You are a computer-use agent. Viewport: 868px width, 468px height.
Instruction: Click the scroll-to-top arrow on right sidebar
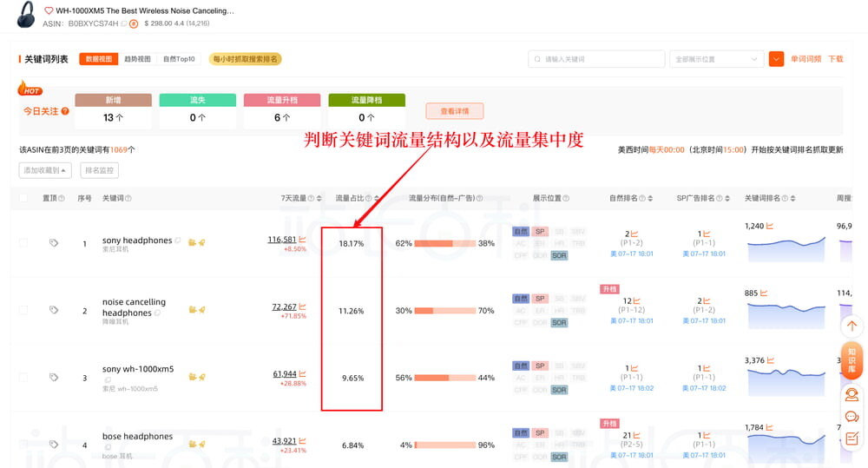pos(852,326)
